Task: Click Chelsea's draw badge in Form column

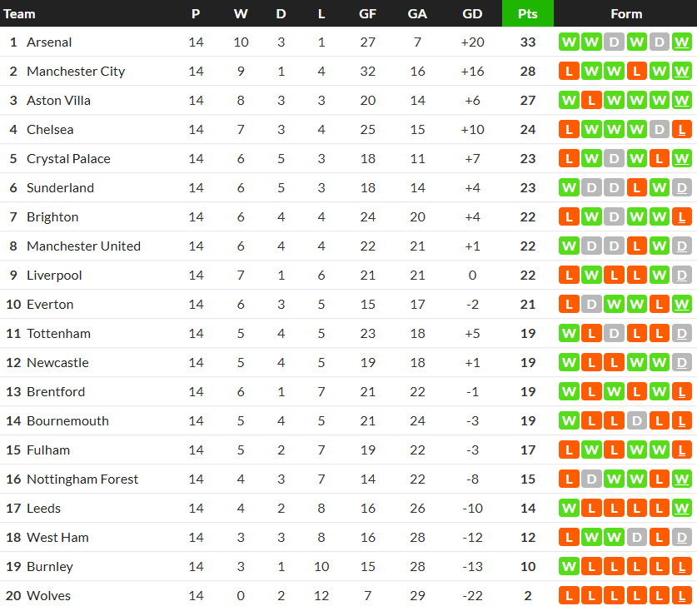Action: point(660,130)
